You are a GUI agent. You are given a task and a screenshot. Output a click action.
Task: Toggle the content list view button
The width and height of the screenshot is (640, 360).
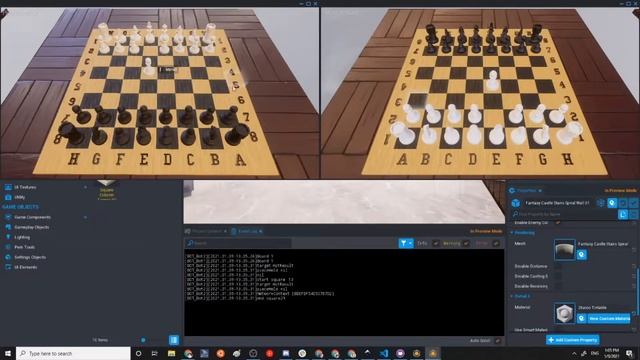pos(174,340)
